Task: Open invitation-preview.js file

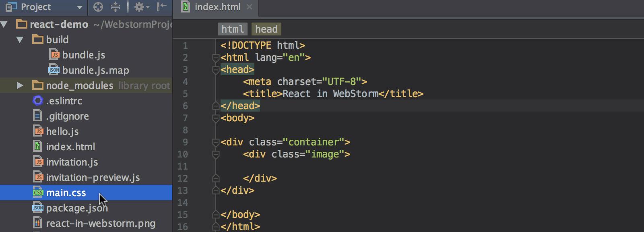Action: (x=93, y=177)
